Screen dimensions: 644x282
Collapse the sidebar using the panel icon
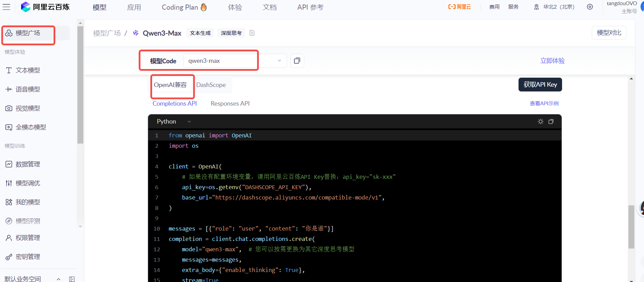[x=72, y=279]
